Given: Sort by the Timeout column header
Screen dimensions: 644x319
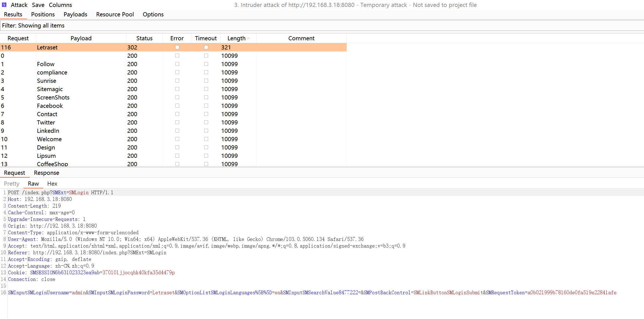Looking at the screenshot, I should [x=206, y=38].
